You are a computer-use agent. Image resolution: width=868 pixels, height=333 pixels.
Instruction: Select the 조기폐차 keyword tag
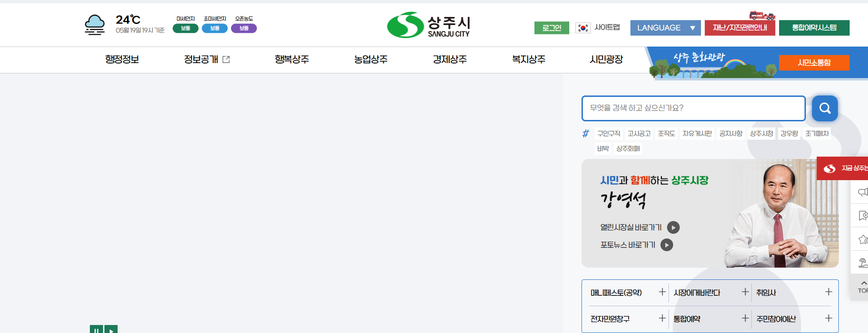pos(817,134)
